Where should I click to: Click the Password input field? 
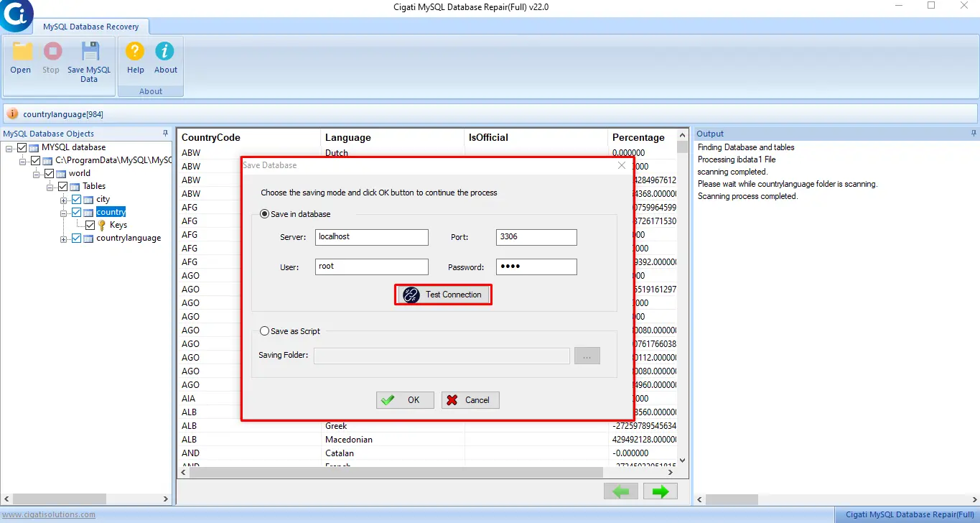[536, 267]
